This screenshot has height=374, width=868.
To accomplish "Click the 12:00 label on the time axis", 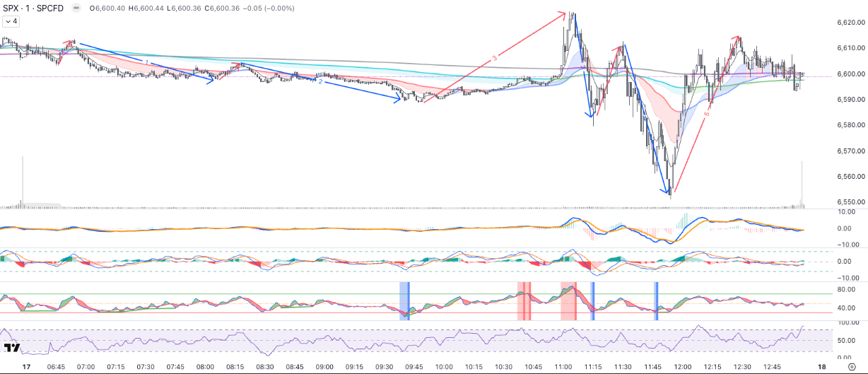I will coord(683,368).
